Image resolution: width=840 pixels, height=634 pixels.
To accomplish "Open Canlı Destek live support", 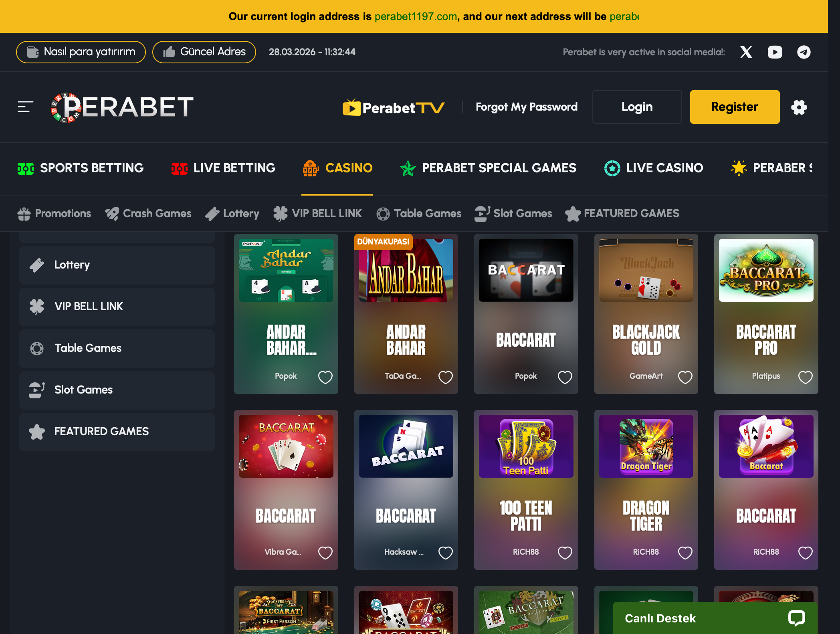I will point(715,618).
